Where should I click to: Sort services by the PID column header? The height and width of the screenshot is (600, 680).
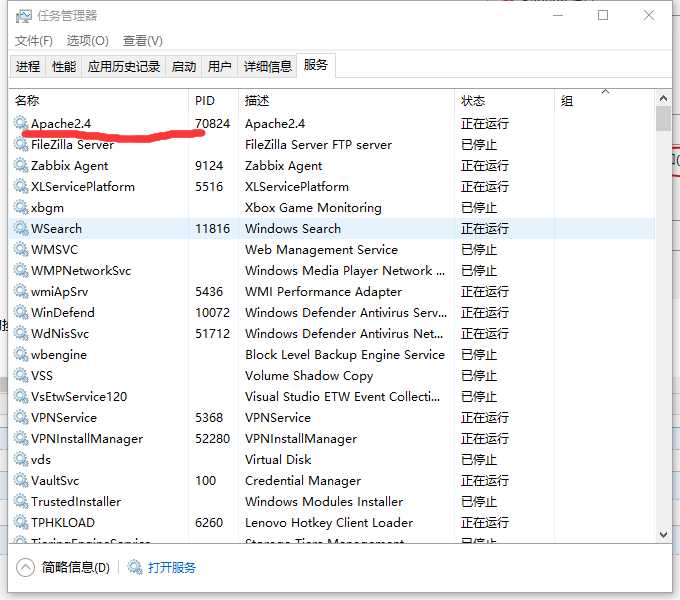point(214,101)
